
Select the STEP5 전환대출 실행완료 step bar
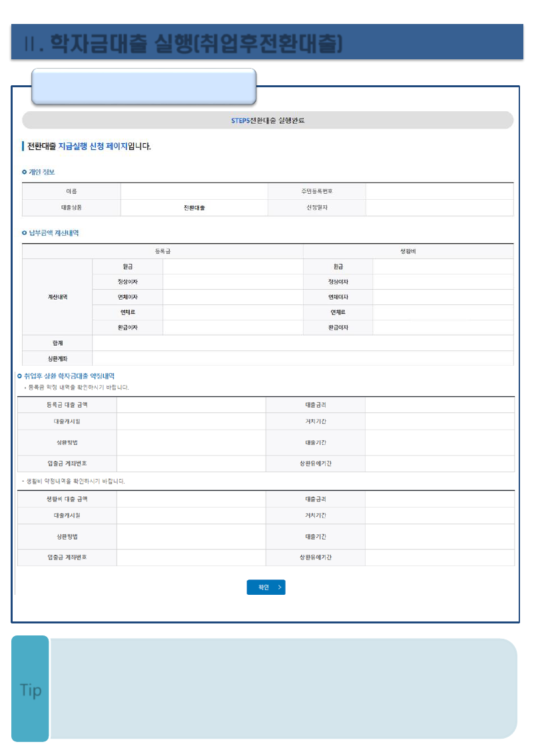[x=268, y=121]
